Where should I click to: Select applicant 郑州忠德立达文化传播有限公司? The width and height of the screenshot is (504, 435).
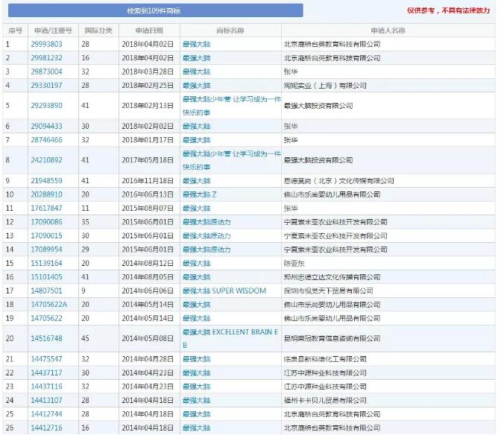(x=332, y=277)
